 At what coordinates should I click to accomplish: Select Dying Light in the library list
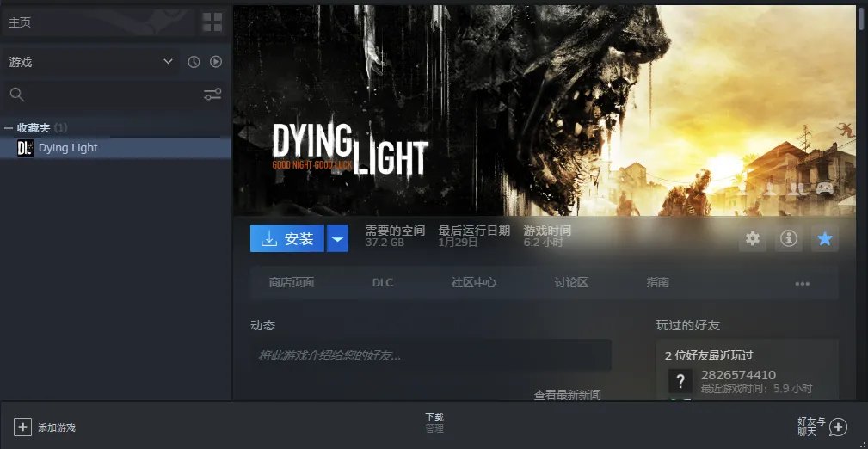(x=68, y=148)
